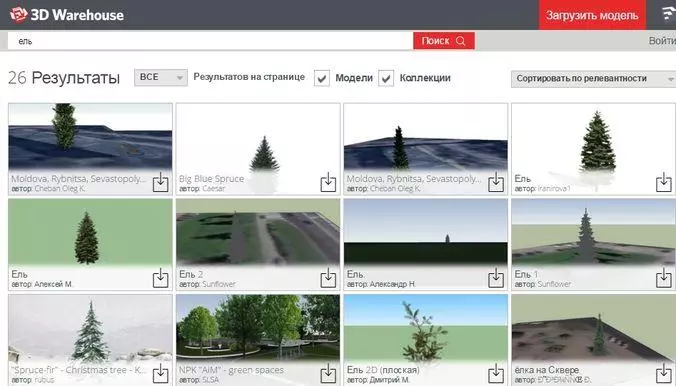Image resolution: width=676 pixels, height=386 pixels.
Task: Open the menu icon in the header's right corner
Action: pyautogui.click(x=669, y=14)
